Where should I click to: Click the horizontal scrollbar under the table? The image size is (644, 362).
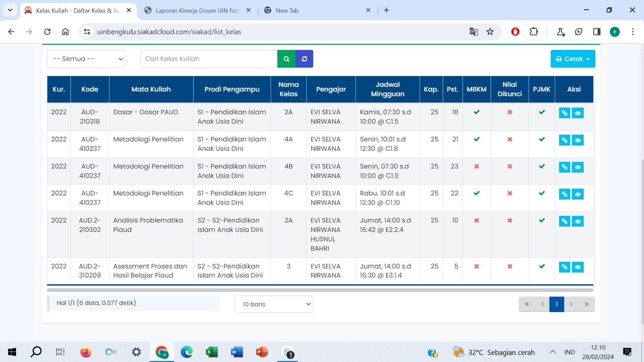320,290
